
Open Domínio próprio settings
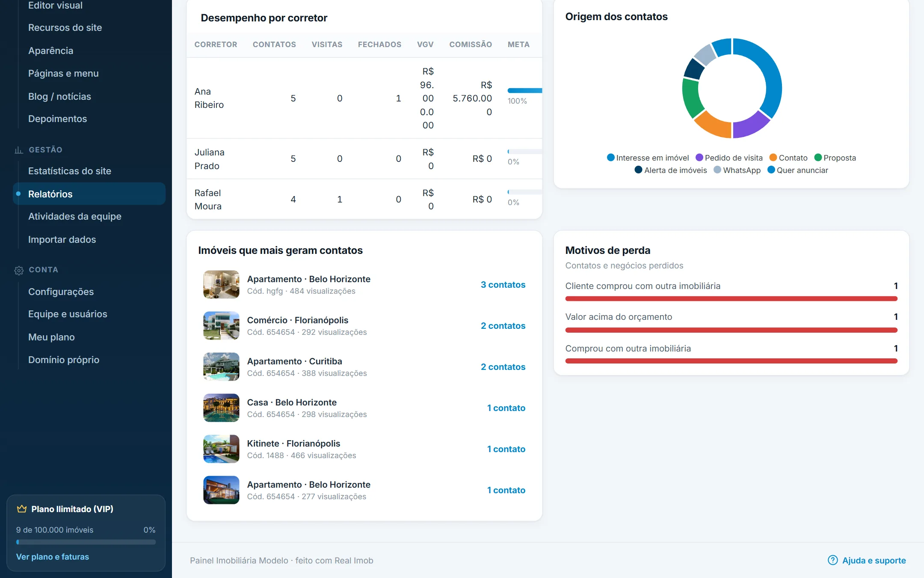(x=64, y=360)
